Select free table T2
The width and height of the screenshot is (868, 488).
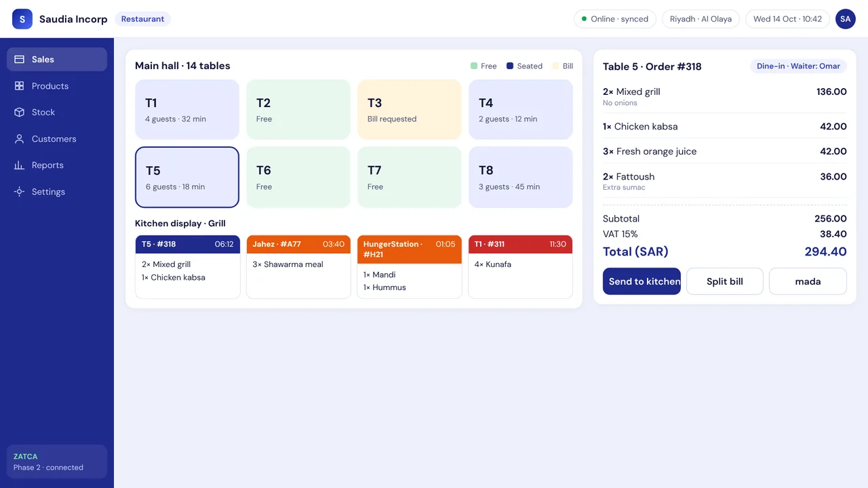(x=298, y=110)
